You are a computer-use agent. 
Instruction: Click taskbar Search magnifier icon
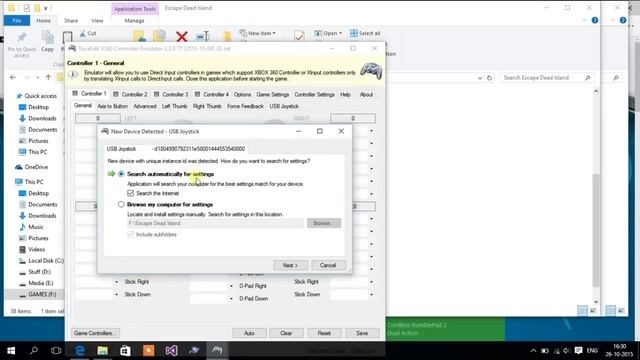point(34,351)
